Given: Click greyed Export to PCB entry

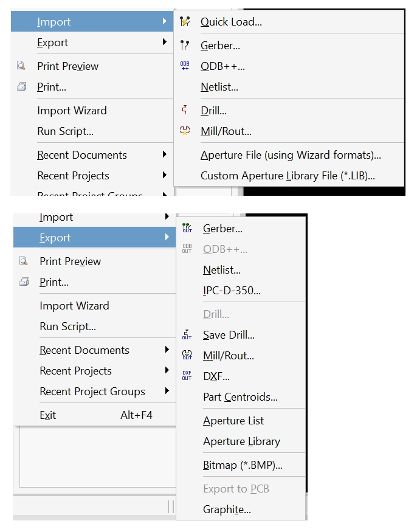Looking at the screenshot, I should click(x=236, y=489).
